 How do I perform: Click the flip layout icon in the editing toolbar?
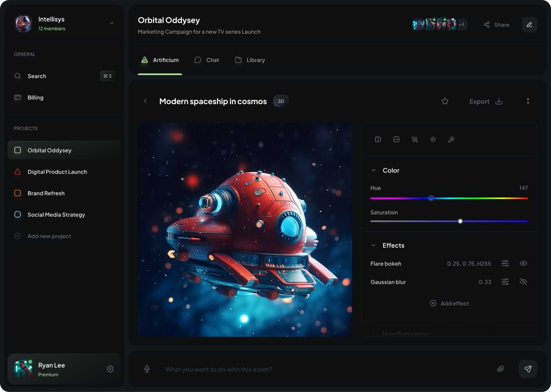(396, 139)
